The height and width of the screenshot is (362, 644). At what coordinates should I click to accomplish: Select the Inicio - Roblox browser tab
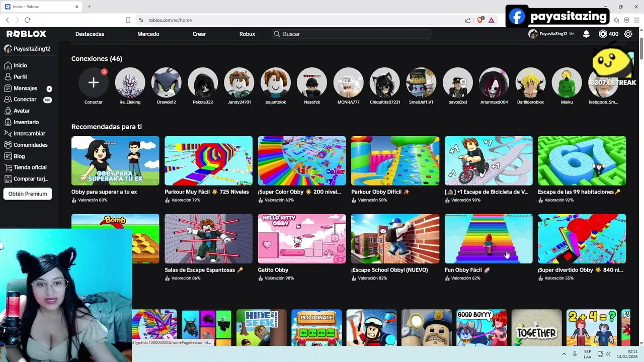tap(42, 7)
